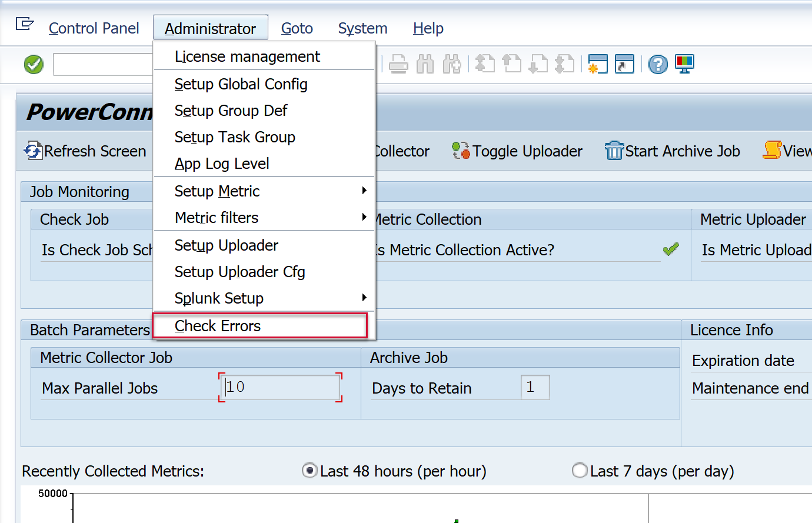Select License management menu entry

(x=247, y=56)
